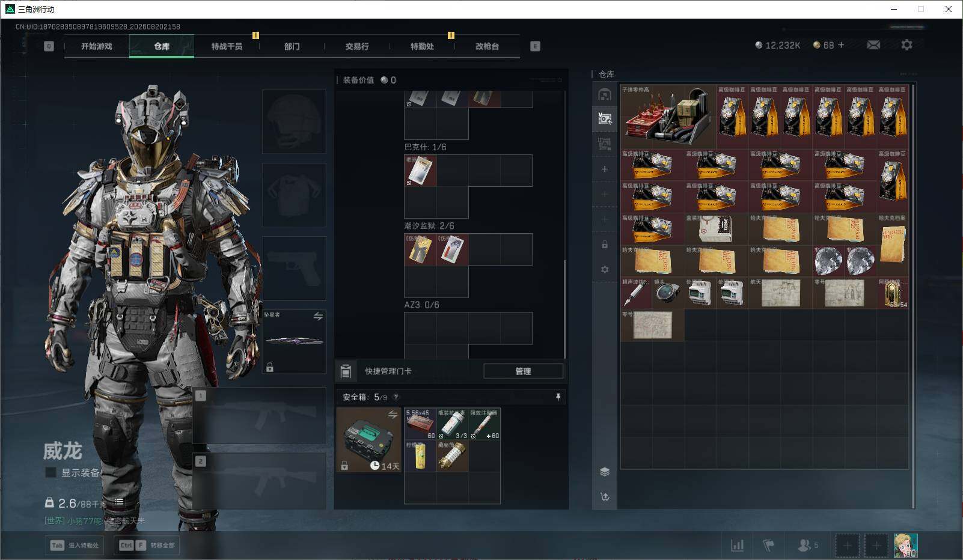This screenshot has height=560, width=963.
Task: Click the swap arrows on the safe box container
Action: point(393,415)
